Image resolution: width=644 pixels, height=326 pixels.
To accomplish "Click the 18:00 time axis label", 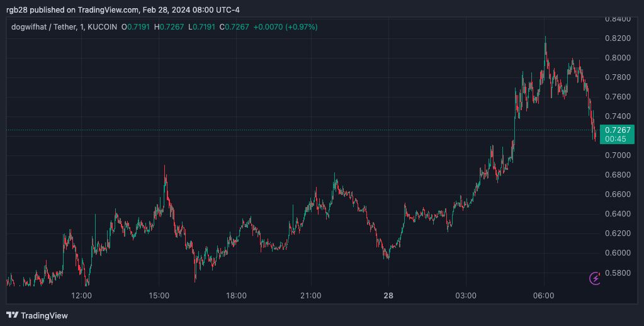I will coord(236,295).
